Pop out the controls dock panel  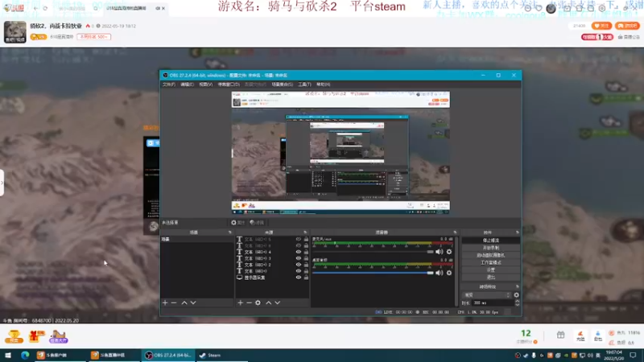coord(517,232)
